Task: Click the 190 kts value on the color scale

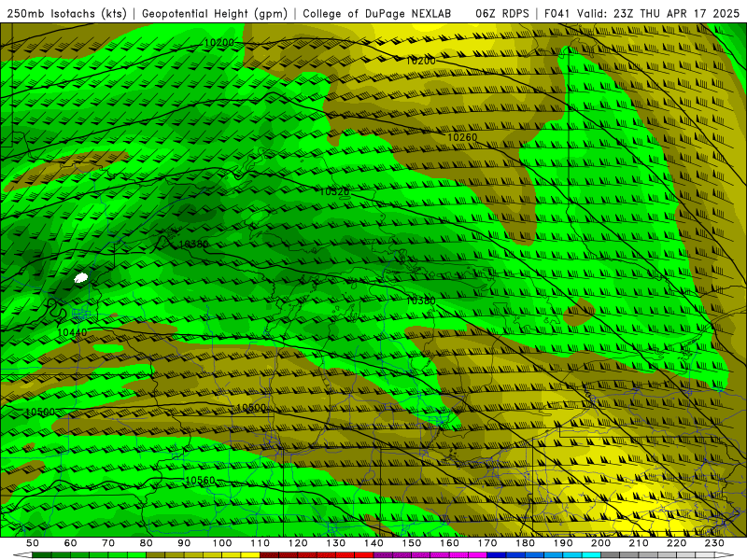Action: 563,543
